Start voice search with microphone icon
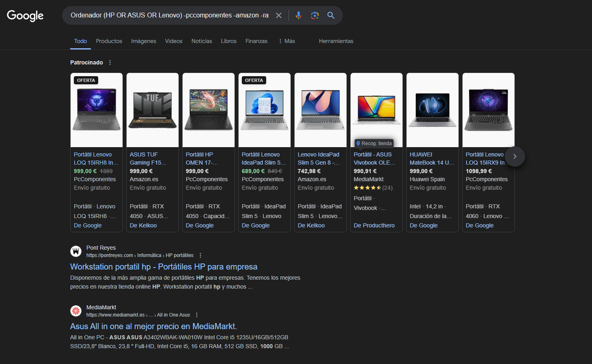 click(x=299, y=15)
